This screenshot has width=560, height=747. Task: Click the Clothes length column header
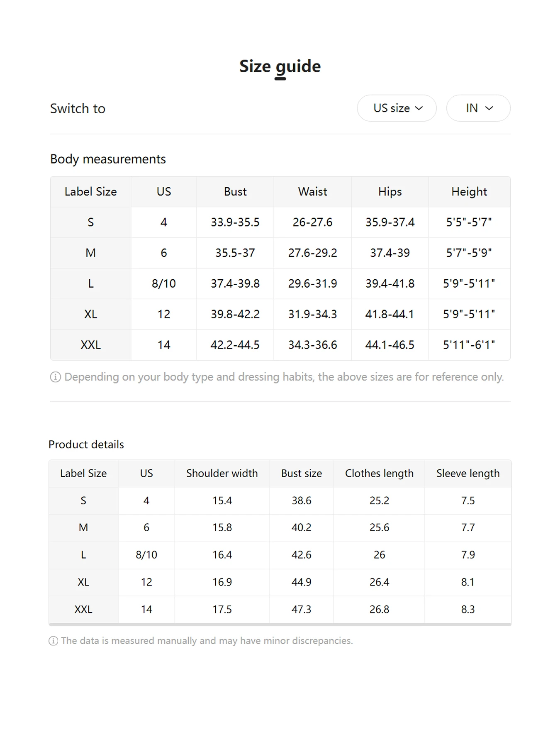(379, 474)
